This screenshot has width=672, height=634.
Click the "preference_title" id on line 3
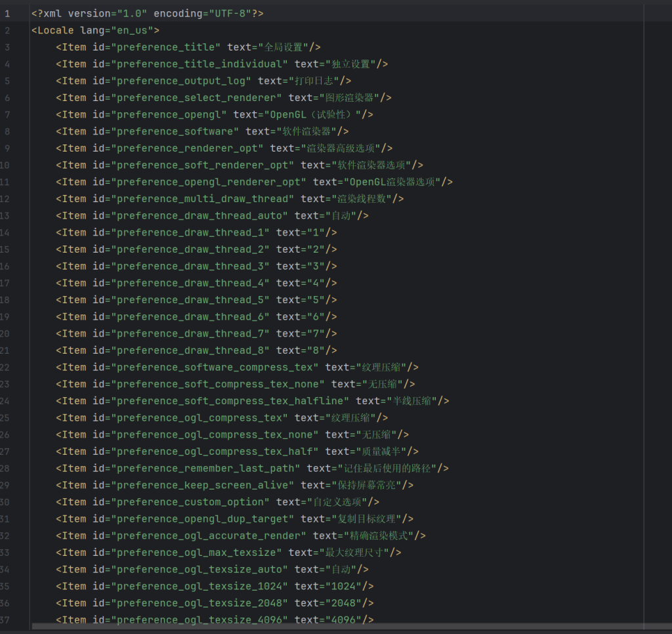(166, 47)
